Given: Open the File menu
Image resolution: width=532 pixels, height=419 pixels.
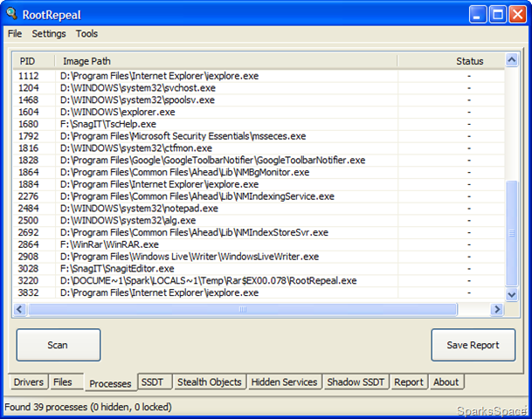Looking at the screenshot, I should [15, 33].
